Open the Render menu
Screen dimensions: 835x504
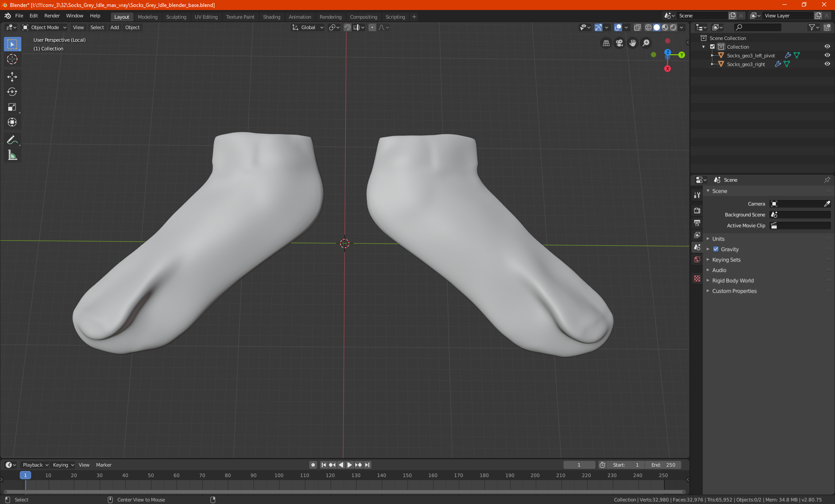pos(52,16)
